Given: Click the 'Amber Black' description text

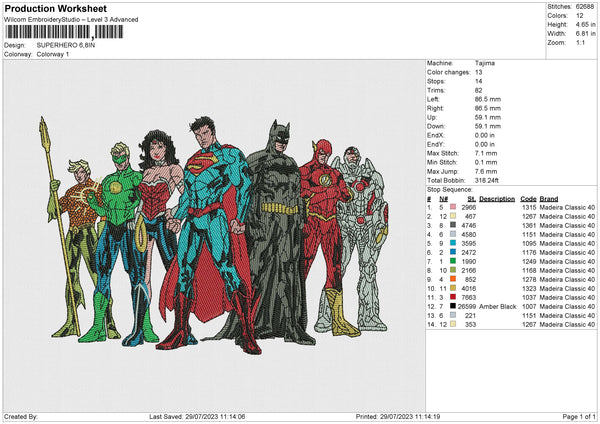Looking at the screenshot, I should pos(497,307).
